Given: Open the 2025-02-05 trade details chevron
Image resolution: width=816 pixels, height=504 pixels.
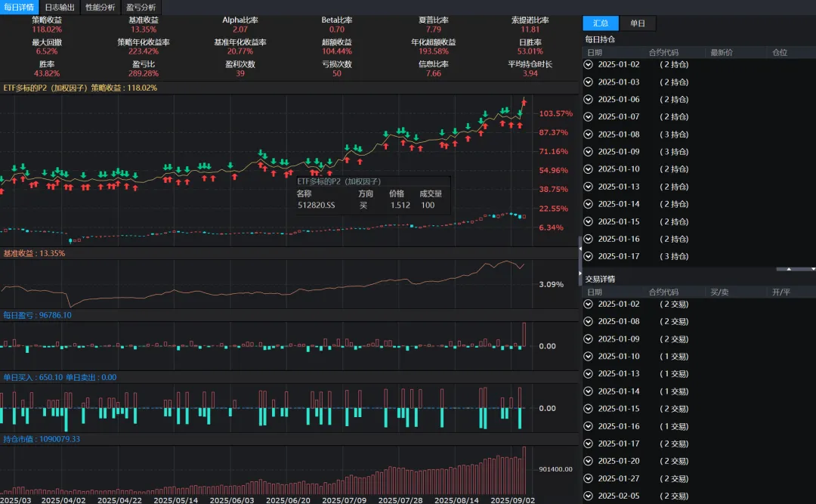Looking at the screenshot, I should click(x=588, y=496).
